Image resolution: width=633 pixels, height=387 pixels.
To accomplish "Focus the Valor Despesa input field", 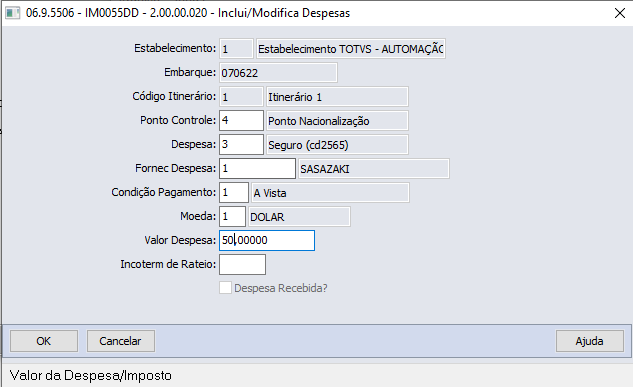I will [267, 241].
